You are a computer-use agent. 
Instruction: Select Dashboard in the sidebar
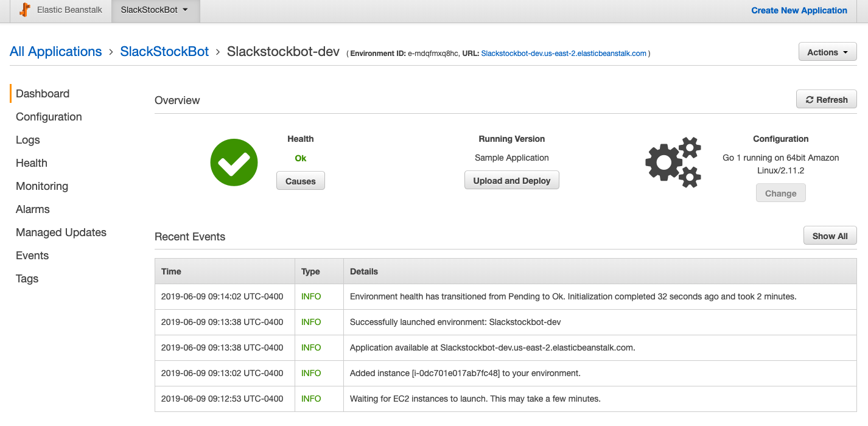point(43,94)
